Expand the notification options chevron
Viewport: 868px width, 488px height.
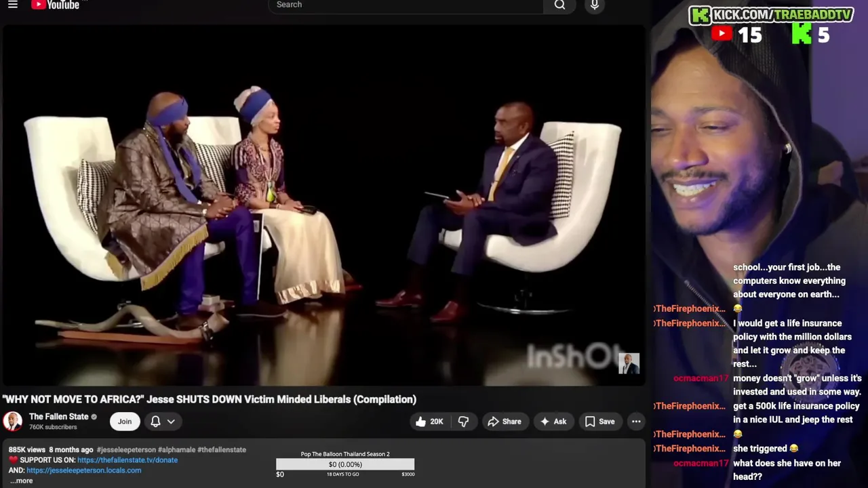[x=171, y=421]
